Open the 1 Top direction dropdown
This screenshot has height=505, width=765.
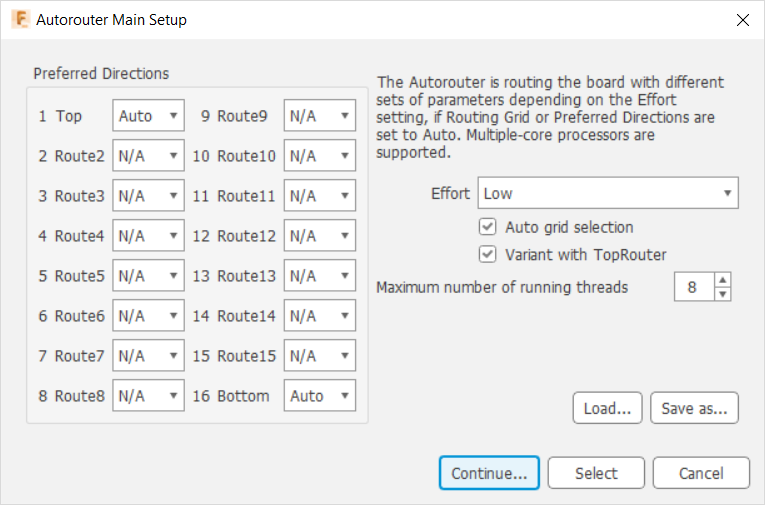(x=148, y=116)
